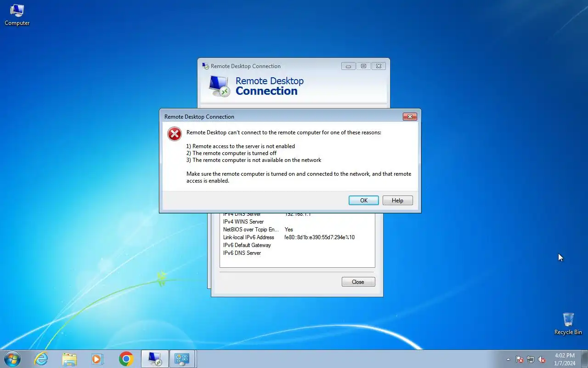Close the Remote Desktop error dialog
Screen dimensions: 588x368
pyautogui.click(x=410, y=117)
